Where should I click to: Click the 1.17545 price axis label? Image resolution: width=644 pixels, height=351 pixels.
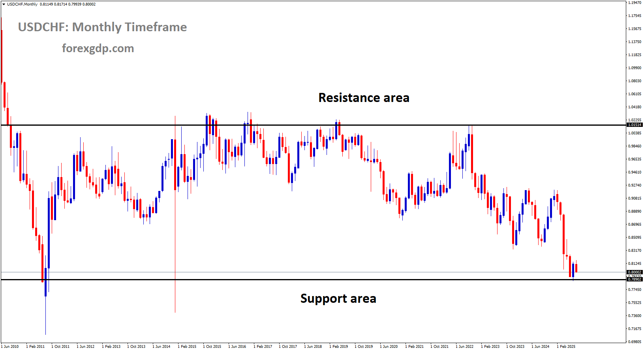[x=635, y=16]
